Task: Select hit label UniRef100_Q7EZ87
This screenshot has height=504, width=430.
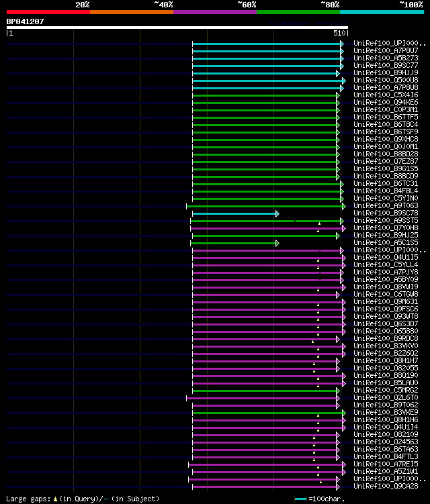Action: (x=386, y=161)
